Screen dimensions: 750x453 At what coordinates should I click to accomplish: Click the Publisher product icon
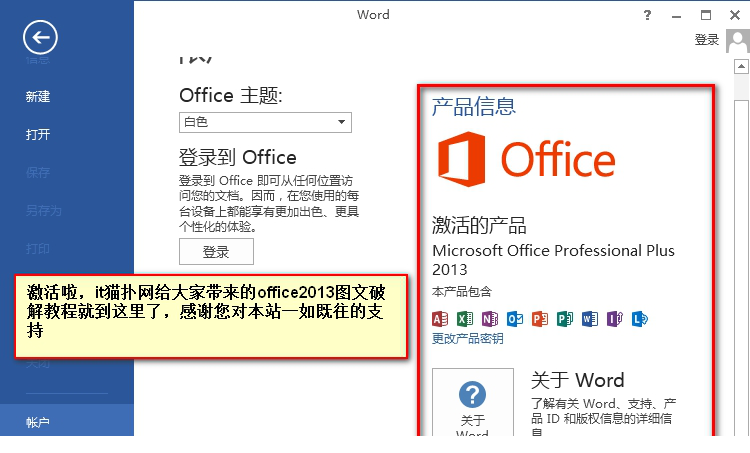(x=565, y=319)
